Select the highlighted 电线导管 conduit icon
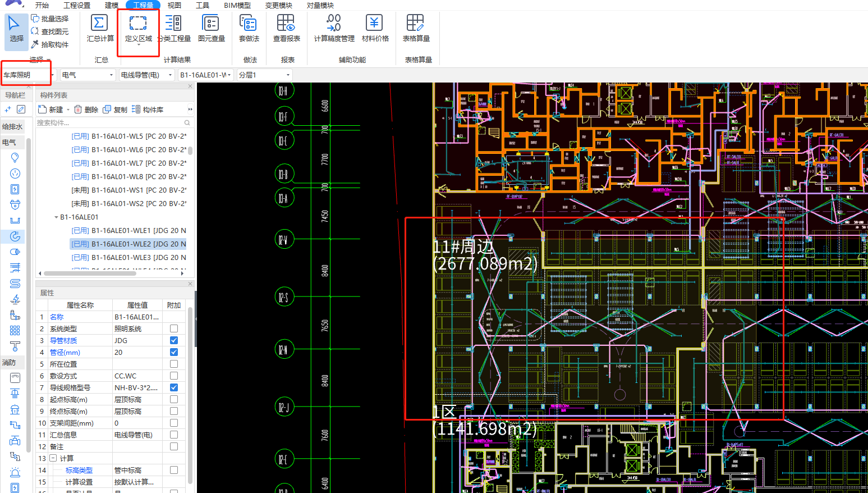The height and width of the screenshot is (493, 868). coord(15,236)
